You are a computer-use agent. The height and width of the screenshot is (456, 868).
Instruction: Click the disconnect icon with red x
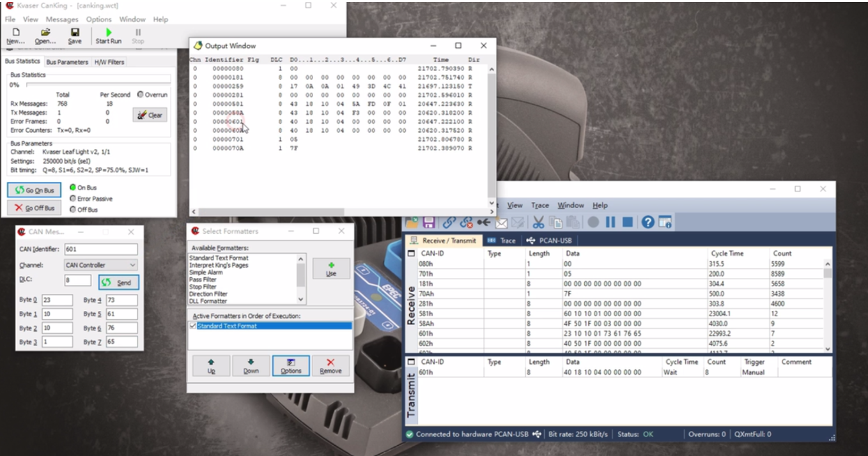466,222
